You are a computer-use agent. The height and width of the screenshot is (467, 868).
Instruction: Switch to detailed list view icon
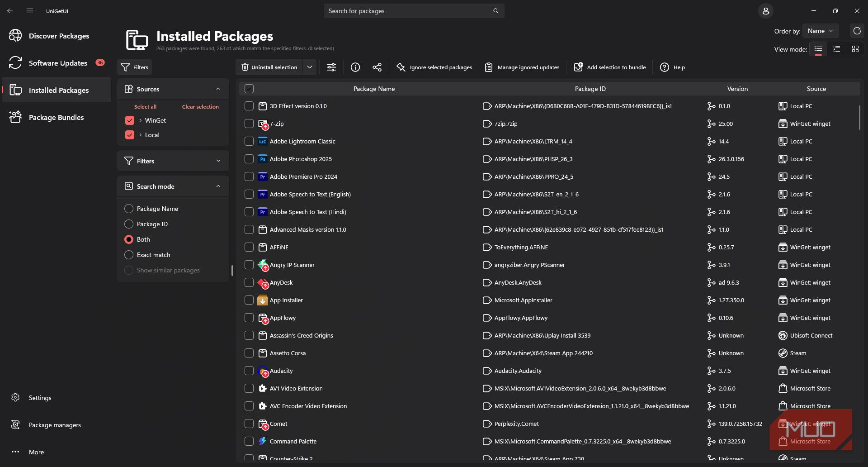(837, 49)
